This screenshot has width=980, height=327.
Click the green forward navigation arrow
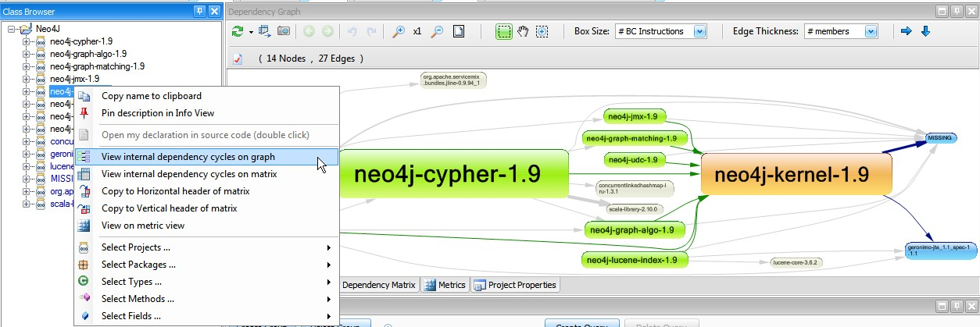click(x=327, y=31)
